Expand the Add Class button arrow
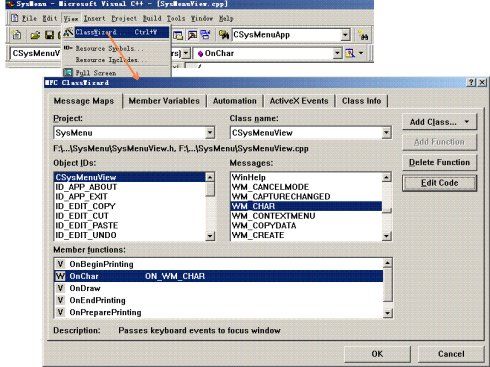The width and height of the screenshot is (490, 367). 467,122
